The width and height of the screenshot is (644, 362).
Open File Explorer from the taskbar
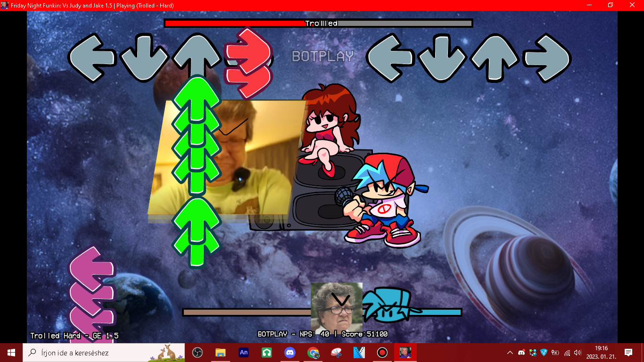(x=220, y=353)
